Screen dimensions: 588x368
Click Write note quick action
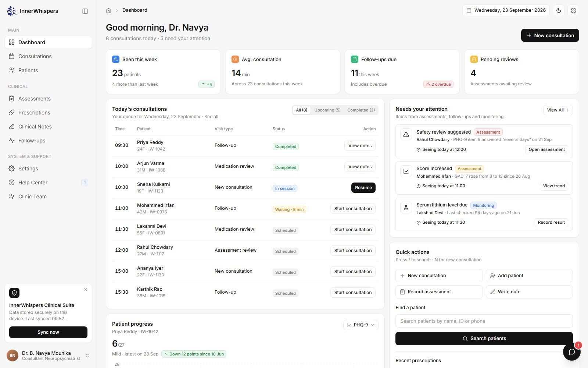pyautogui.click(x=529, y=292)
